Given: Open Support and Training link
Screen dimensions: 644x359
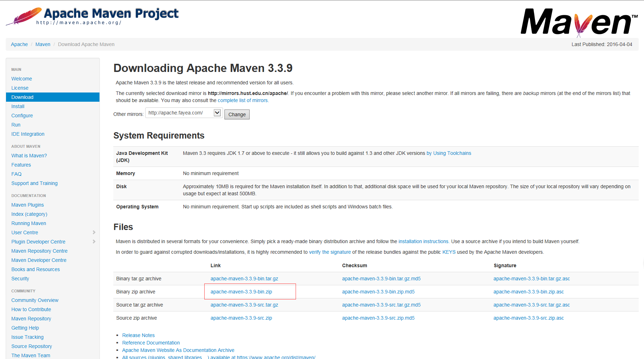Looking at the screenshot, I should (34, 183).
